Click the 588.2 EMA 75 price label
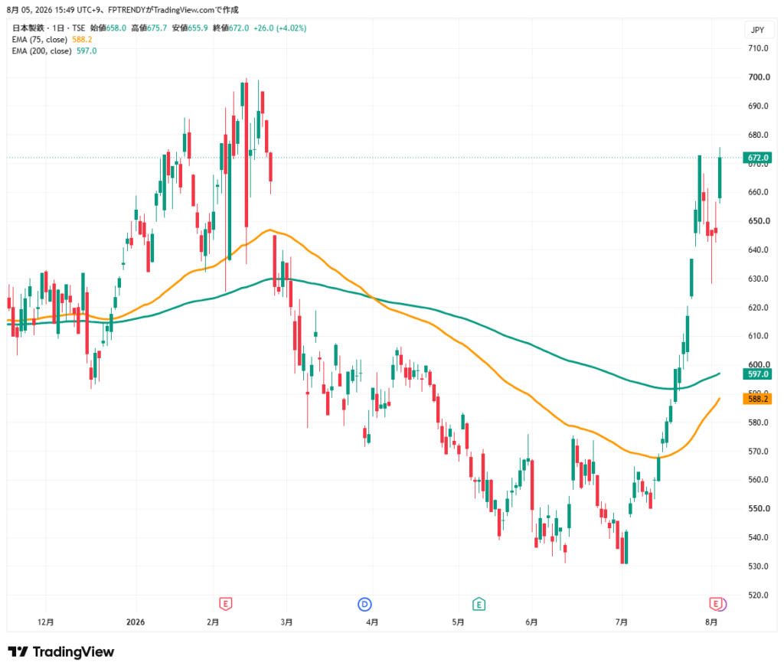784x672 pixels. tap(757, 399)
